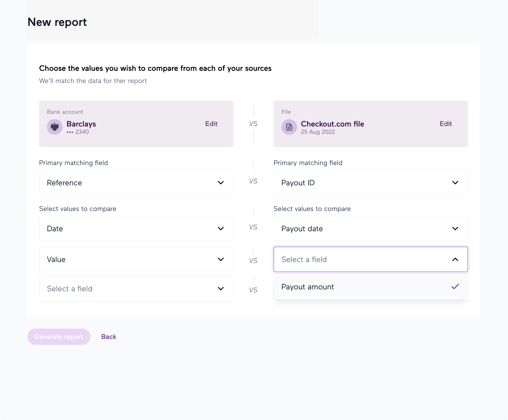Viewport: 508px width, 420px height.
Task: Click the chevron in the Value dropdown
Action: [x=221, y=259]
